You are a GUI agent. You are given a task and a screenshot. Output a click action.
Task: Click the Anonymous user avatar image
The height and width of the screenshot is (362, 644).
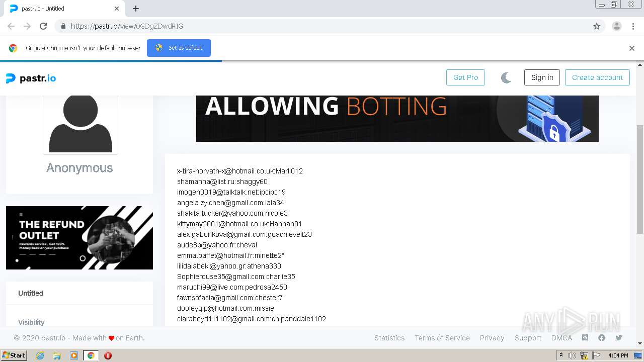(x=80, y=124)
